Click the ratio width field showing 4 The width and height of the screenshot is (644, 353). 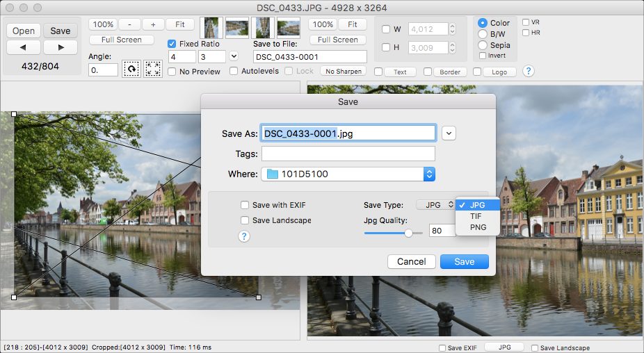182,57
